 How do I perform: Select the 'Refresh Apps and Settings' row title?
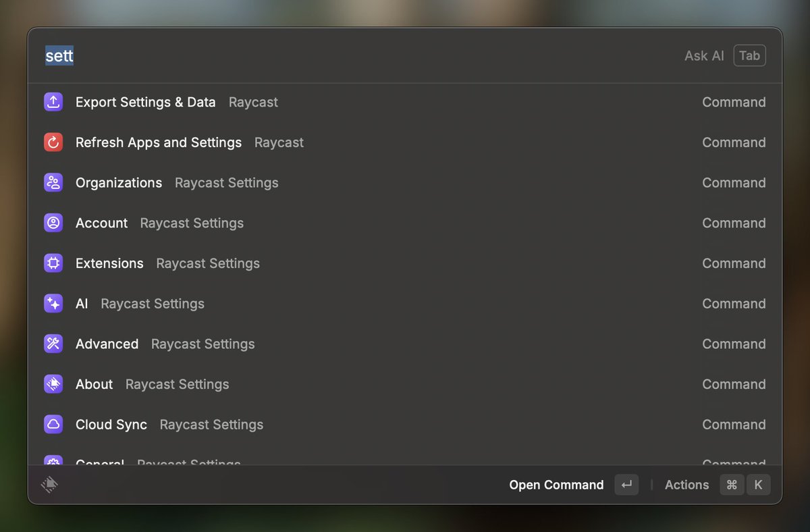(159, 142)
